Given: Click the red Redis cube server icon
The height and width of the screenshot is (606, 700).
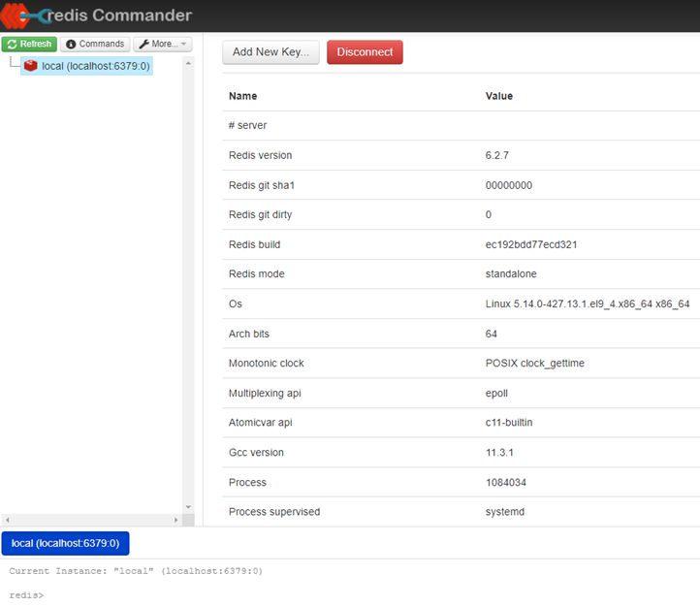Looking at the screenshot, I should coord(30,66).
